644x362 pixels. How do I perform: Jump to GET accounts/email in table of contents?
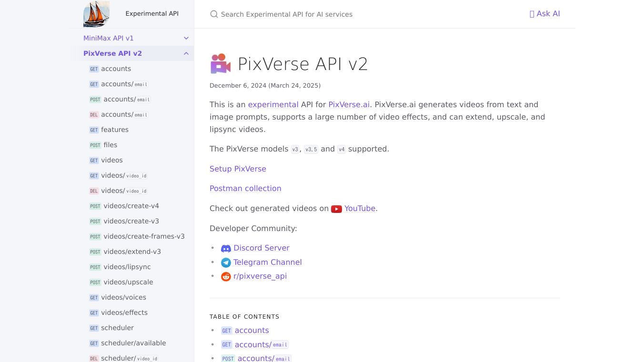pyautogui.click(x=255, y=345)
